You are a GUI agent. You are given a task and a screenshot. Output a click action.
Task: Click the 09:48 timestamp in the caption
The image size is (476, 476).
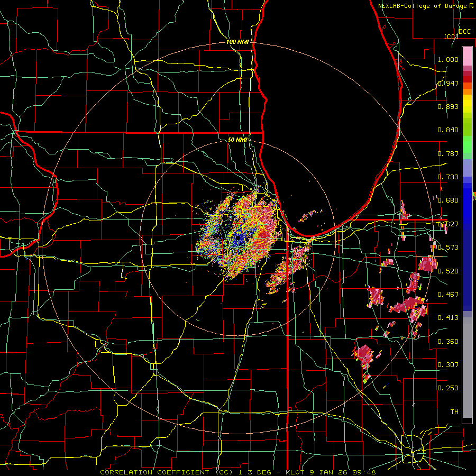pyautogui.click(x=364, y=472)
